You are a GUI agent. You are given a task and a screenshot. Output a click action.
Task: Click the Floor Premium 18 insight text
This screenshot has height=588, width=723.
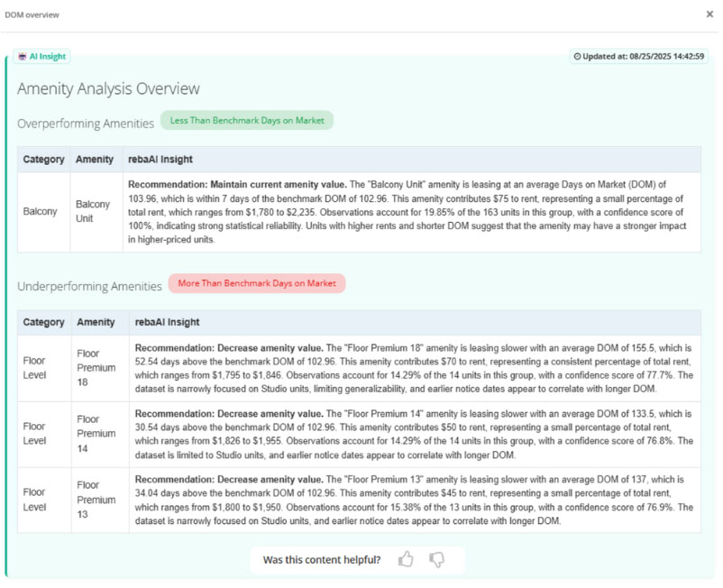(414, 368)
